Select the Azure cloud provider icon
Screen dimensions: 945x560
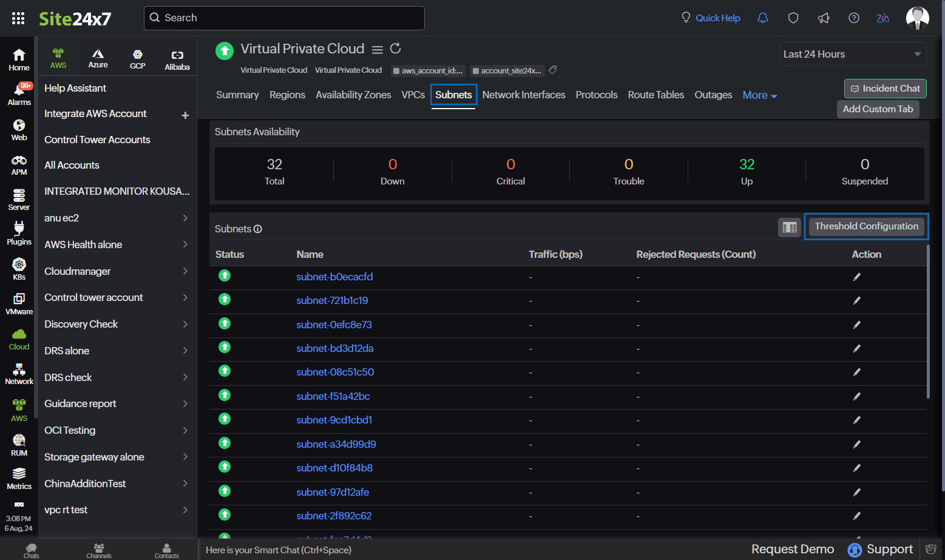coord(98,59)
